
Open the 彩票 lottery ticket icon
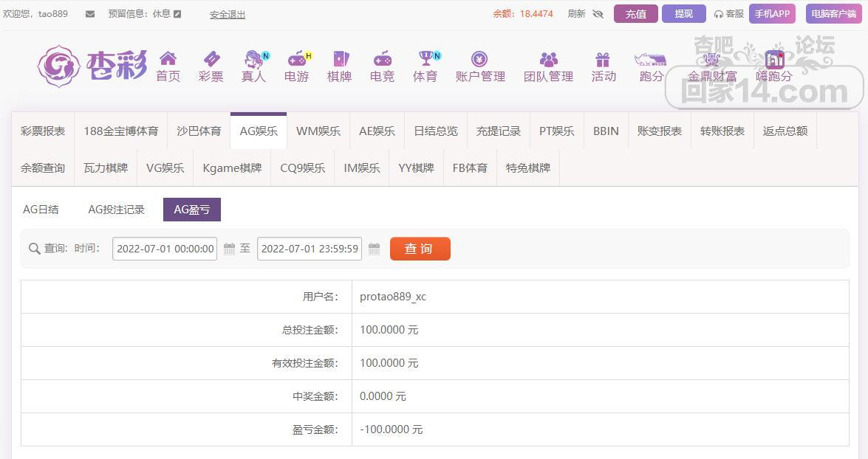pos(211,58)
